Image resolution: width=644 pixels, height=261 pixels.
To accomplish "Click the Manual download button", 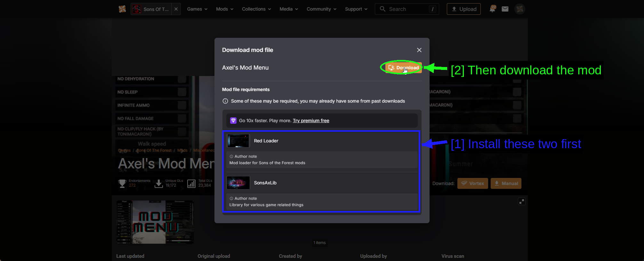I will (506, 183).
